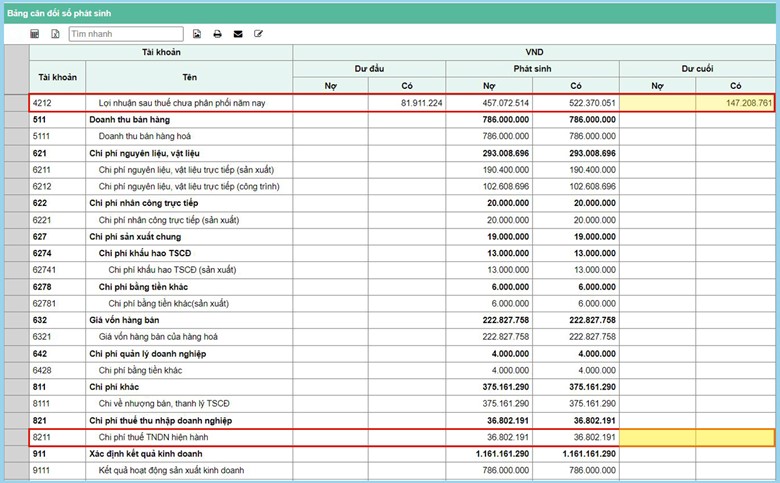Click the "Tên" column header
Screen dimensions: 780x483
[x=189, y=76]
